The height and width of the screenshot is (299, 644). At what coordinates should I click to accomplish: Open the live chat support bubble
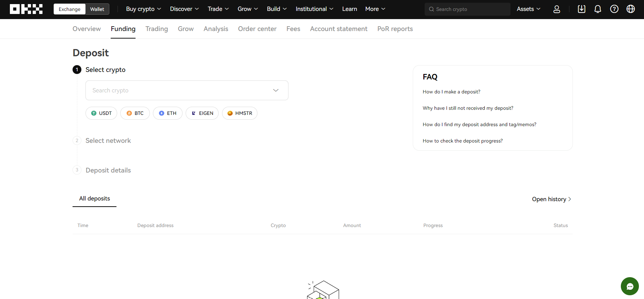point(629,286)
